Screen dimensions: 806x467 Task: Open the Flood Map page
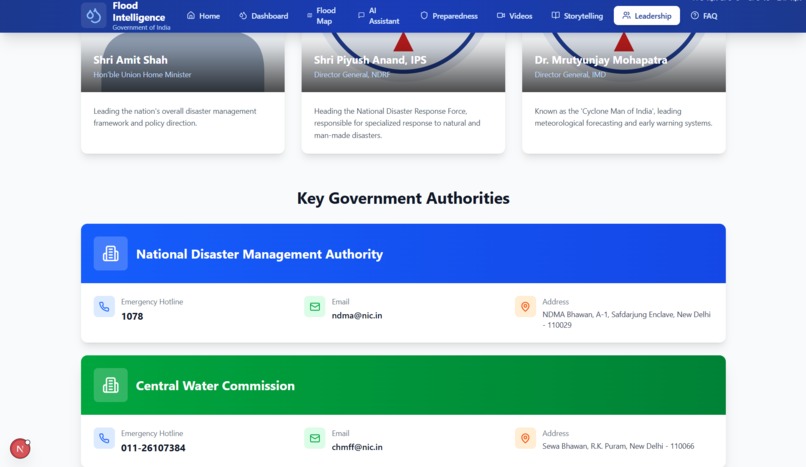pyautogui.click(x=321, y=16)
